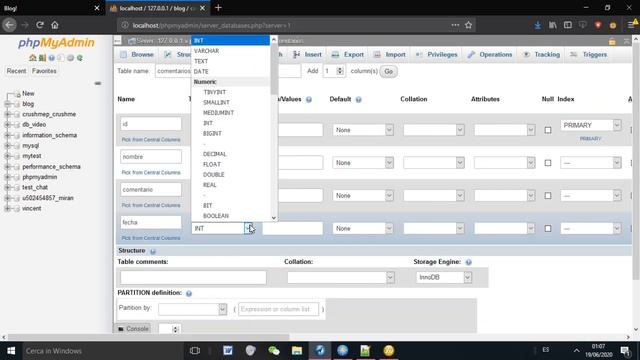Open the Firefox downloads icon
The image size is (640, 360).
coord(538,25)
